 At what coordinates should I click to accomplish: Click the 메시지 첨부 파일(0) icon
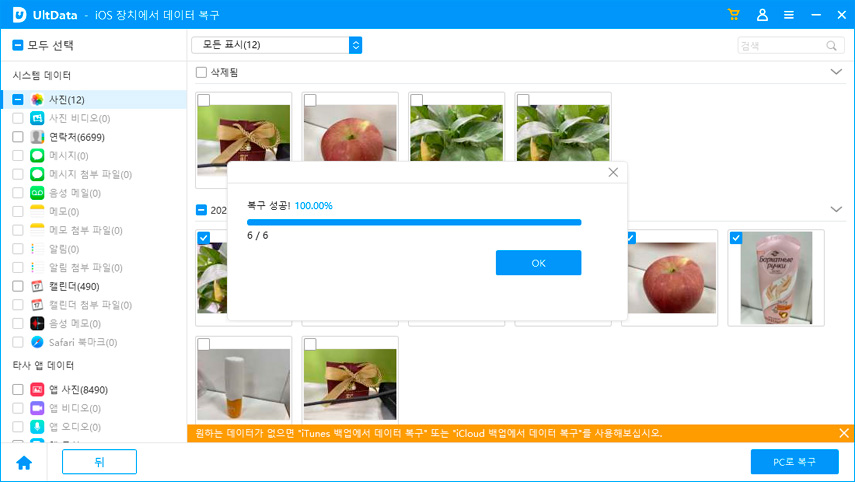coord(37,174)
